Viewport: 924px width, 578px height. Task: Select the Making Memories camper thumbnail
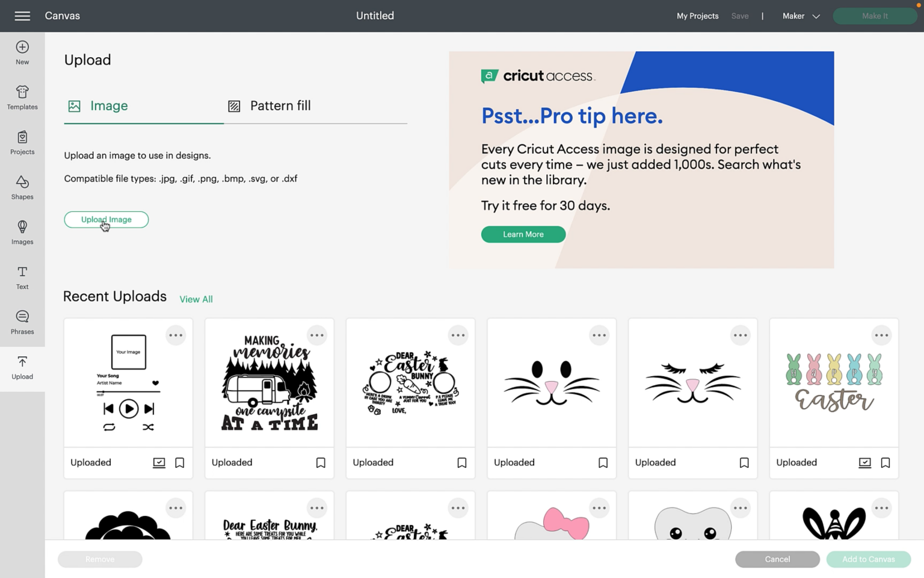[x=269, y=383]
